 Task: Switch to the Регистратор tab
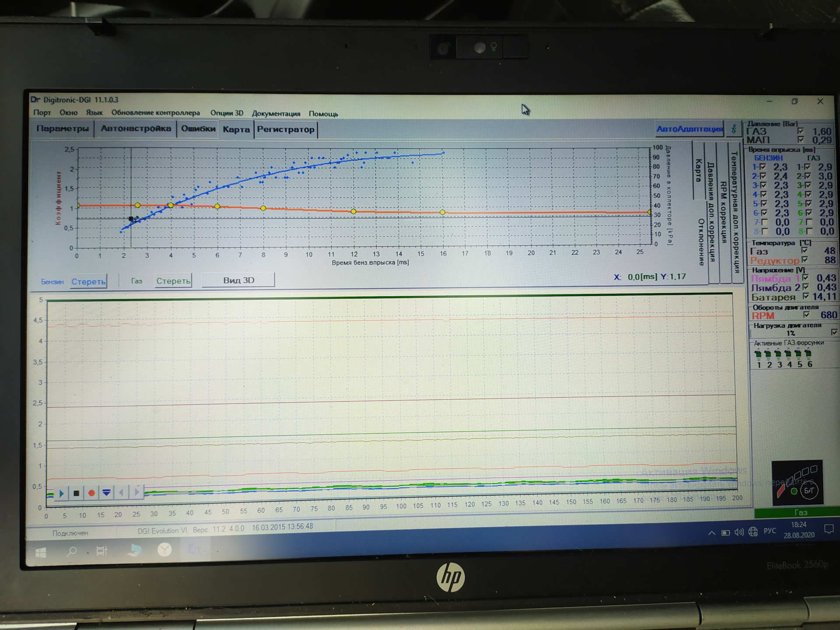pyautogui.click(x=286, y=129)
